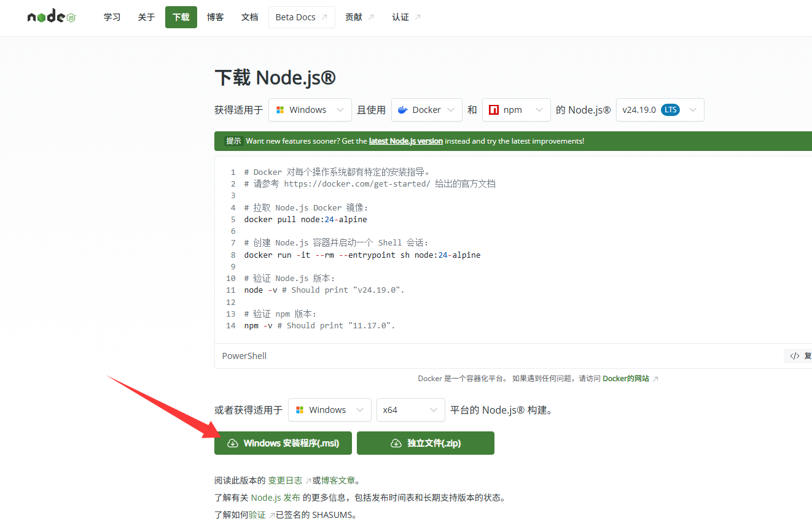
Task: Expand the npm package manager dropdown
Action: (x=517, y=110)
